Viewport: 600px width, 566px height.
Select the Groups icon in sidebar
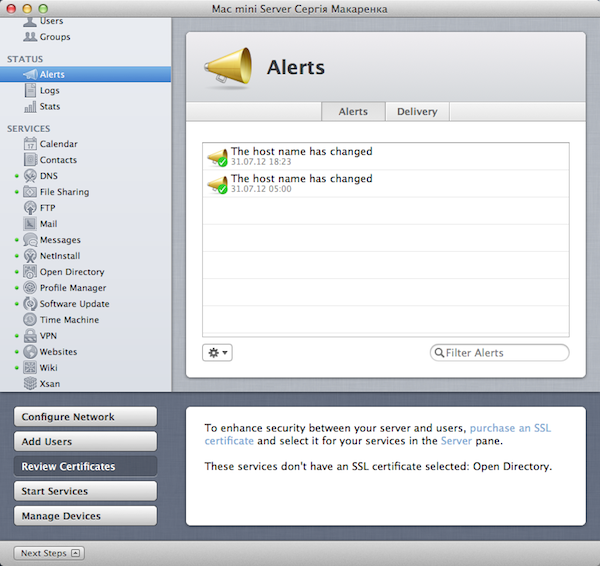[30, 37]
